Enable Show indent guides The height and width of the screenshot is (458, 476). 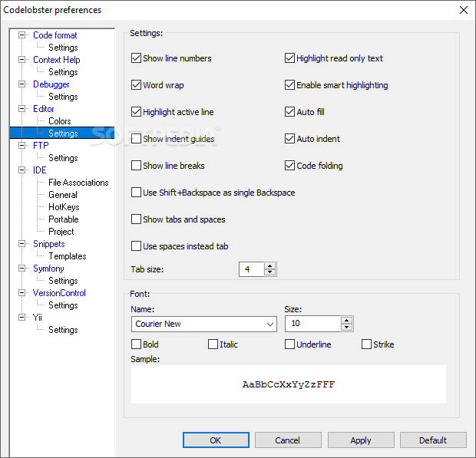(136, 139)
